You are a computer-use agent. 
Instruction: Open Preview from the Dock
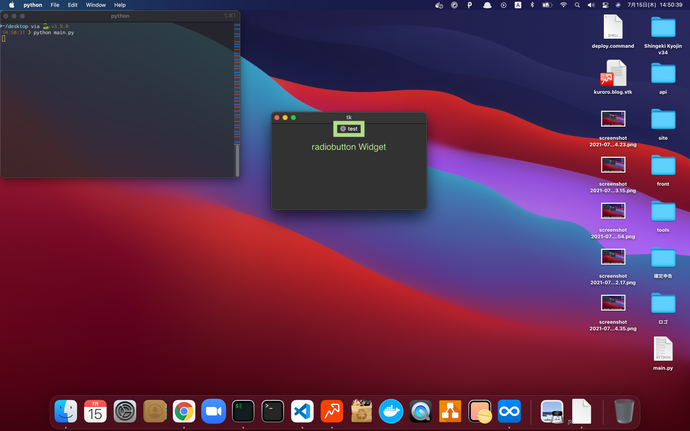tap(552, 411)
